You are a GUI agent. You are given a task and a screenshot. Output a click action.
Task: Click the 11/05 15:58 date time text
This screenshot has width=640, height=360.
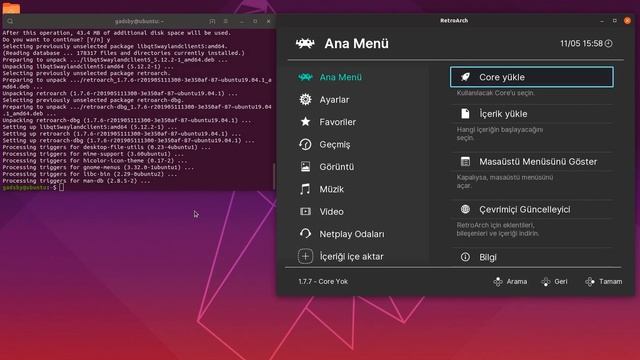tap(581, 43)
